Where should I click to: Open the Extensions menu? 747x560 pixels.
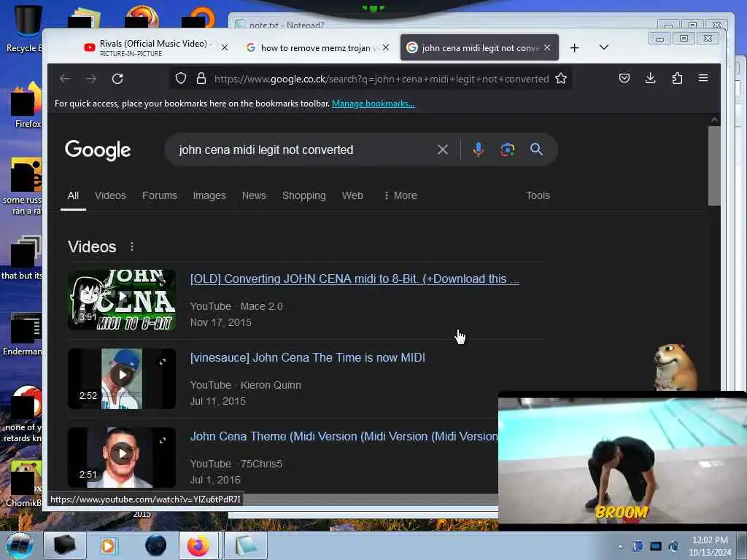677,78
